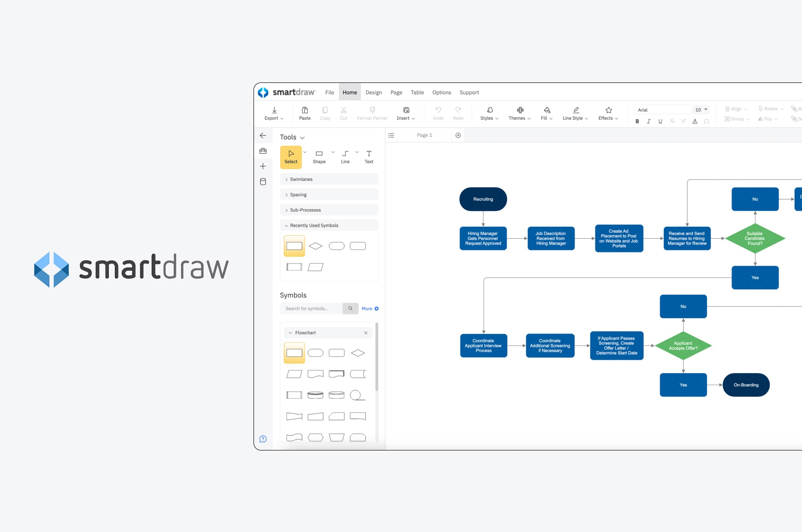
Task: Toggle bold text formatting
Action: point(637,122)
